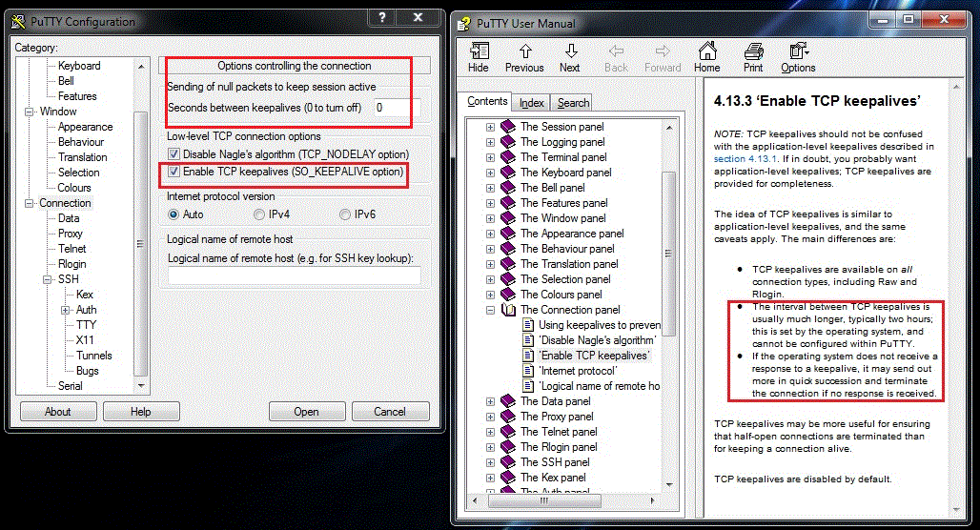This screenshot has height=530, width=980.
Task: Click the Terminal panel book icon
Action: point(508,157)
